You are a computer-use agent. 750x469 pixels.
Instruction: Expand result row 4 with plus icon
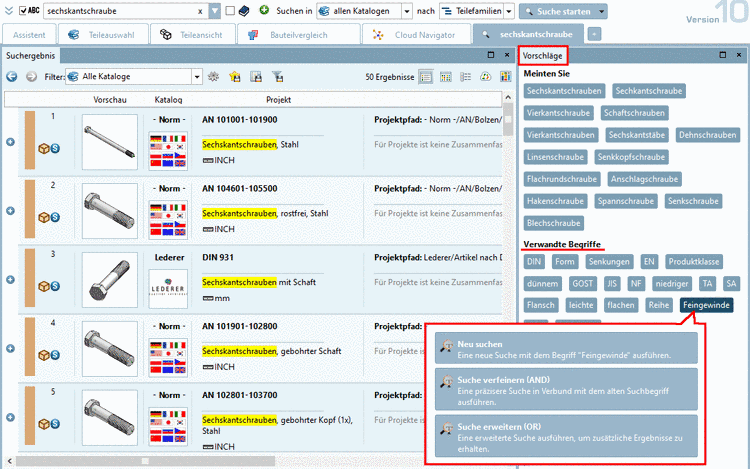pyautogui.click(x=11, y=349)
